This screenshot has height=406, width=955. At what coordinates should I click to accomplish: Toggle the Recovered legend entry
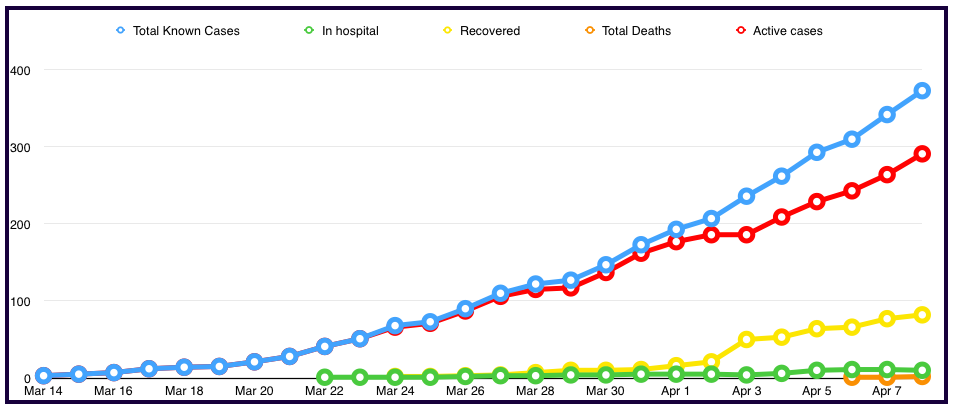(489, 31)
